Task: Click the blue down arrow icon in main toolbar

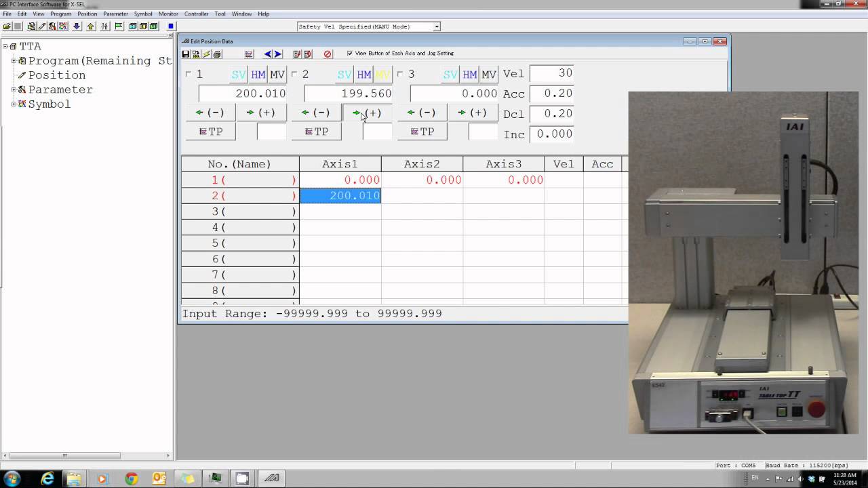Action: 77,26
